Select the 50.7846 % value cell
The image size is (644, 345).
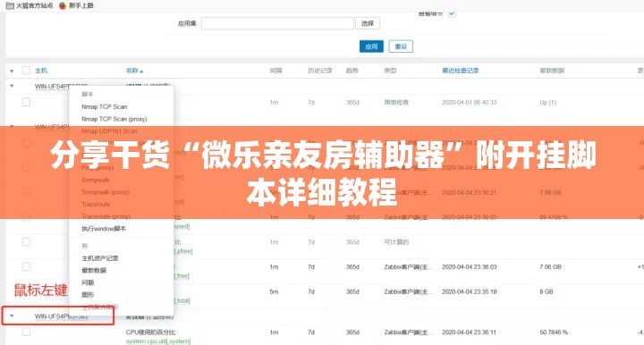[x=554, y=332]
